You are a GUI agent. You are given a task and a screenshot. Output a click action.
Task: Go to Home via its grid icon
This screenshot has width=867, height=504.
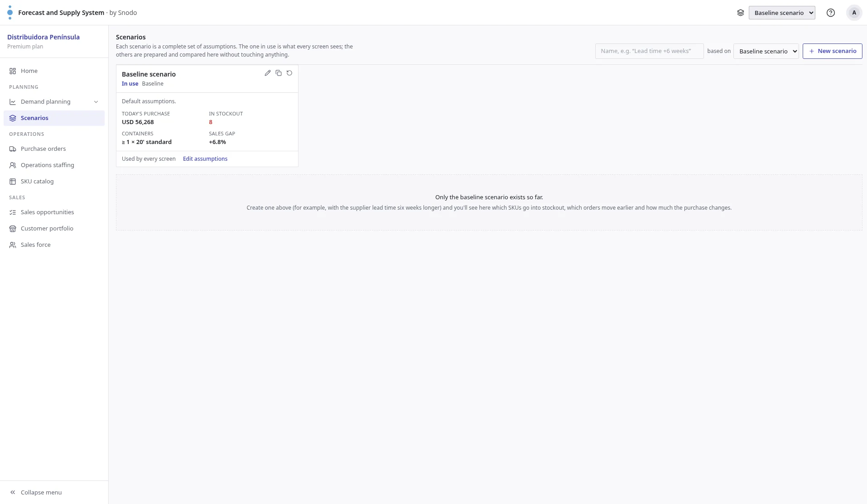[x=13, y=71]
